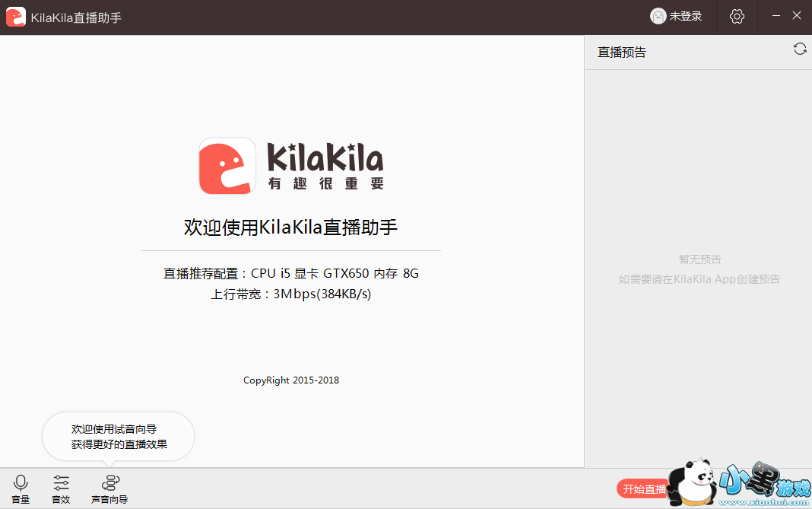This screenshot has width=812, height=509.
Task: Launch the 声音向导 sound wizard
Action: tap(109, 488)
